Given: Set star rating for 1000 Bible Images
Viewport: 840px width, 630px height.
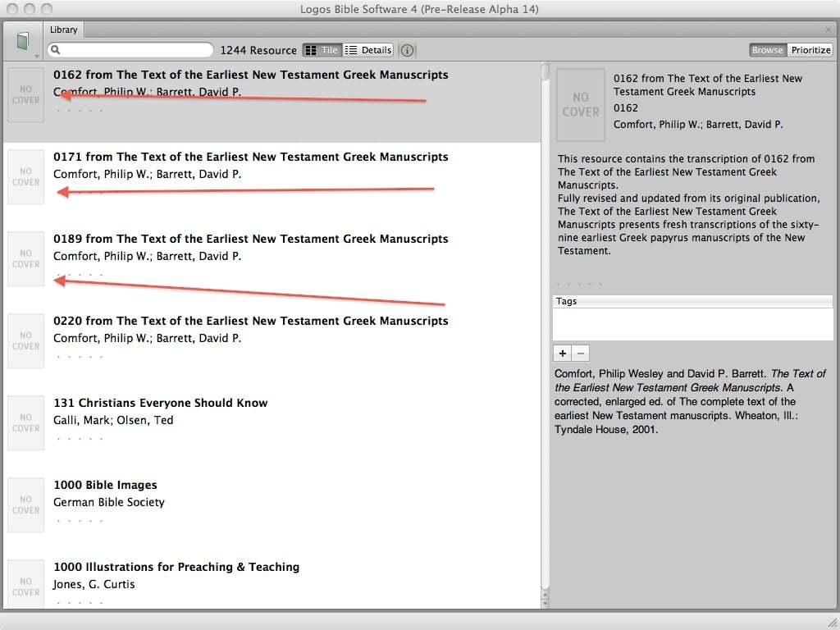Looking at the screenshot, I should point(80,521).
